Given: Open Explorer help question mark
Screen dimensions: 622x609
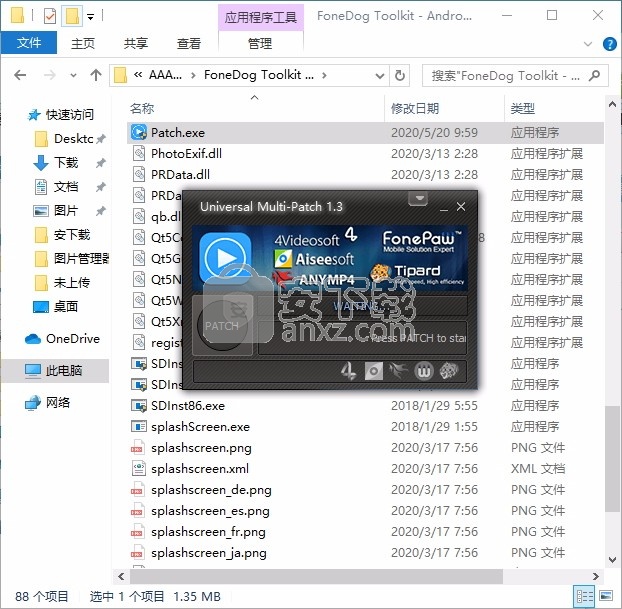Looking at the screenshot, I should [609, 44].
